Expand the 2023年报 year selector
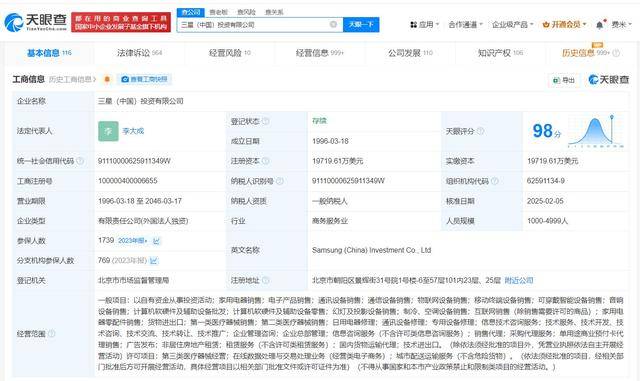 tap(133, 241)
